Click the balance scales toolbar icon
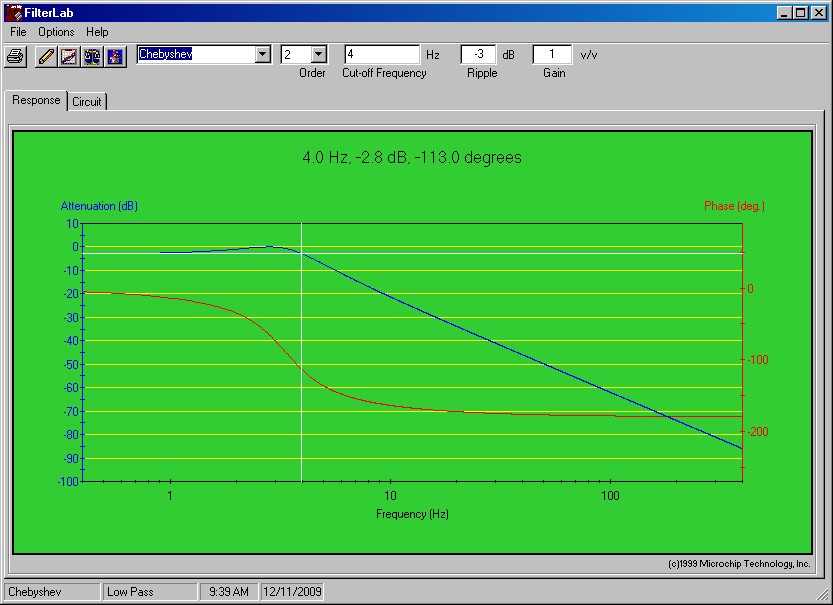The height and width of the screenshot is (605, 833). pos(92,56)
